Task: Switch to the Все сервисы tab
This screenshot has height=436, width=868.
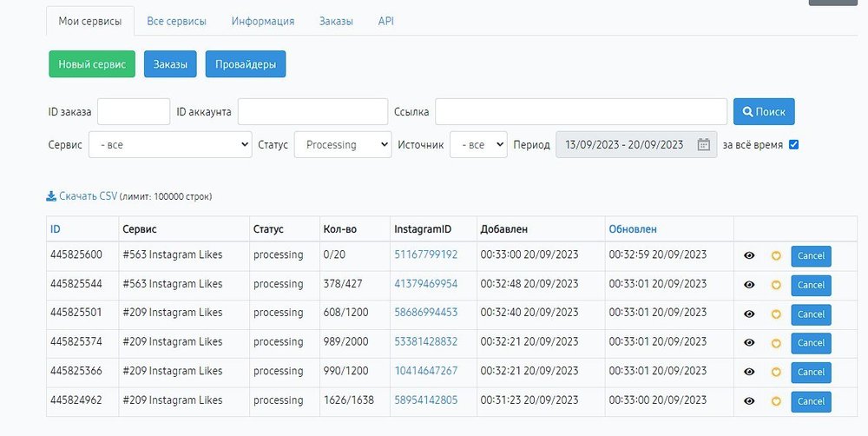Action: coord(176,22)
